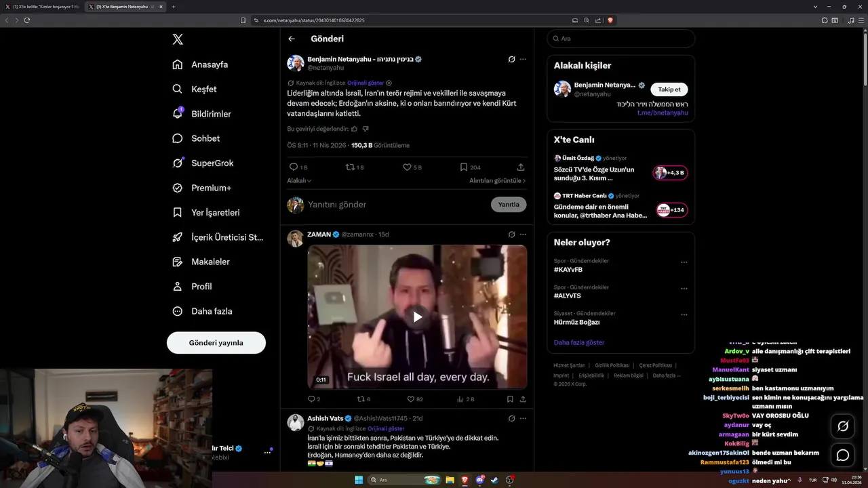Go to Anasayfa in sidebar
Screen dimensions: 868x488
click(200, 64)
